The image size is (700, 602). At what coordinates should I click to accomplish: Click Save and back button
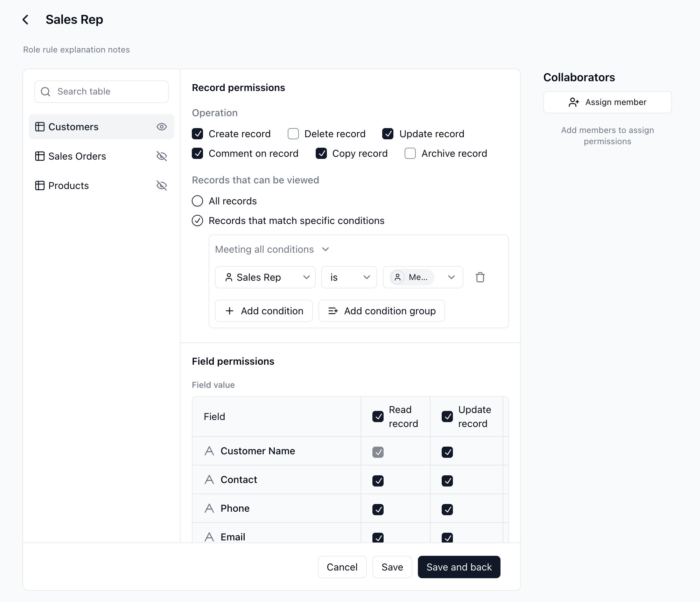pyautogui.click(x=459, y=567)
